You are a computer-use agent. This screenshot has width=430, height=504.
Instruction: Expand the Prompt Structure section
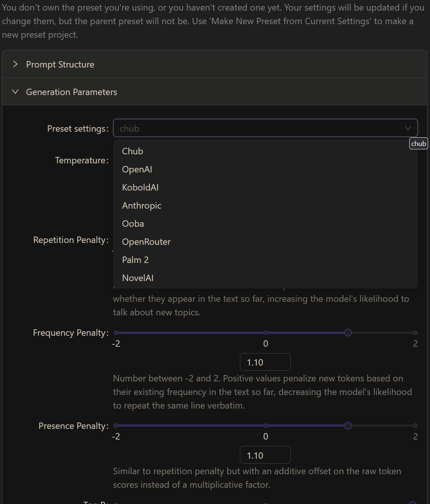[214, 64]
